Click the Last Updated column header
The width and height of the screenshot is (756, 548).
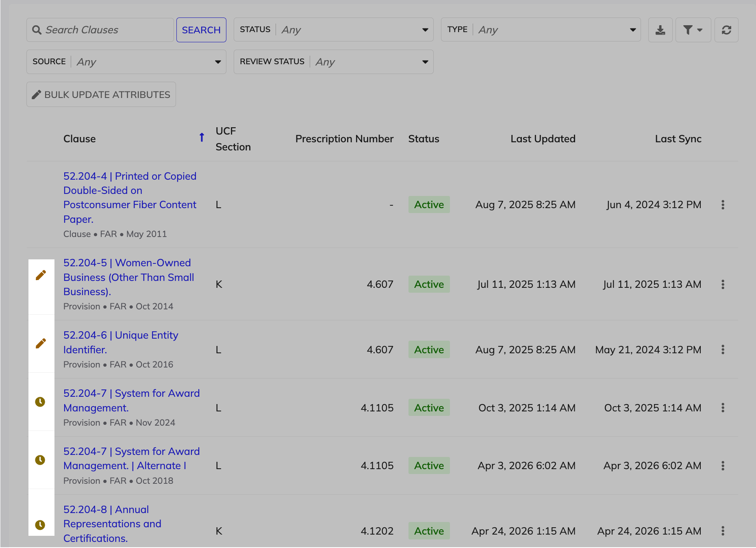tap(543, 139)
